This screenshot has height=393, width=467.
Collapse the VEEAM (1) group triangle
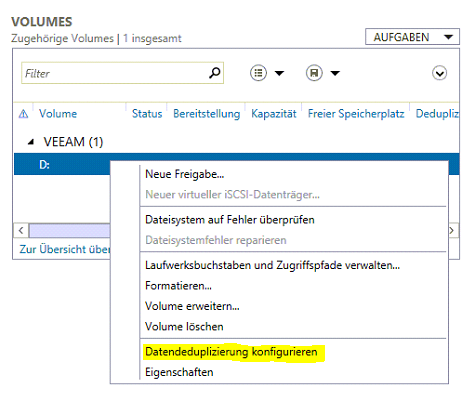pyautogui.click(x=31, y=142)
